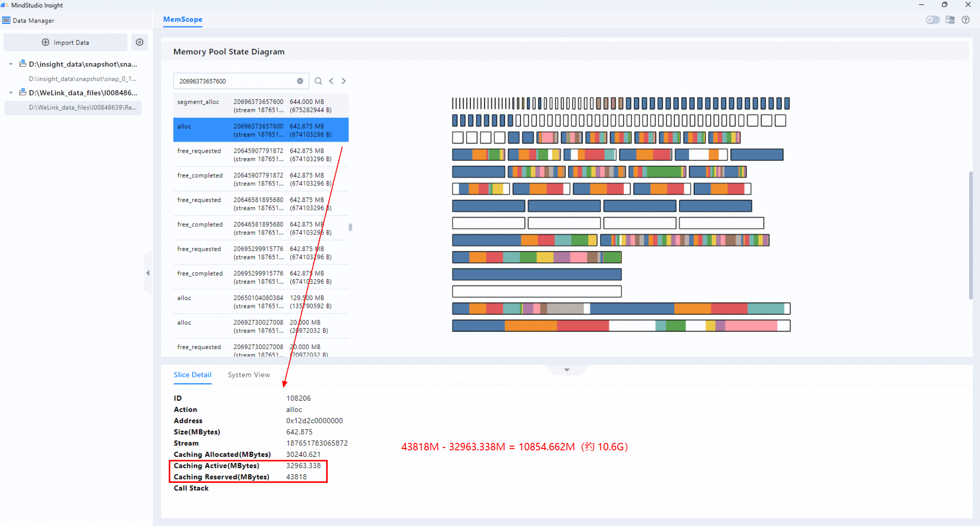This screenshot has height=526, width=980.
Task: Open Data Manager settings gear
Action: pyautogui.click(x=139, y=42)
